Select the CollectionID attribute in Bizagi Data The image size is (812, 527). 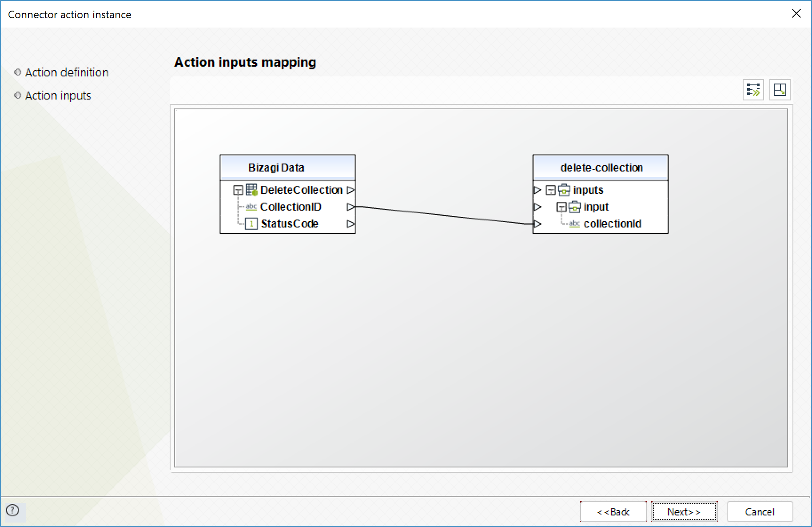click(291, 207)
